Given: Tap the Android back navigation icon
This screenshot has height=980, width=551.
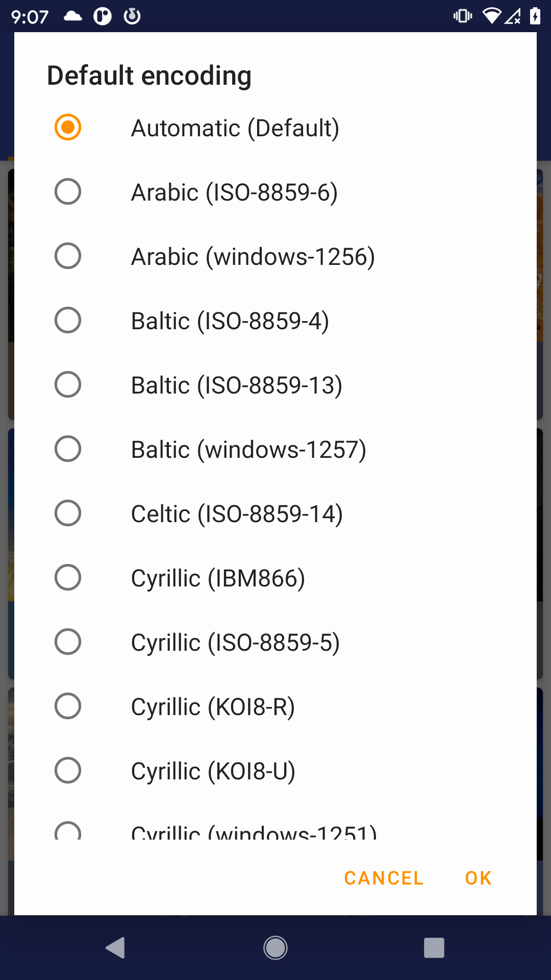Looking at the screenshot, I should coord(116,948).
